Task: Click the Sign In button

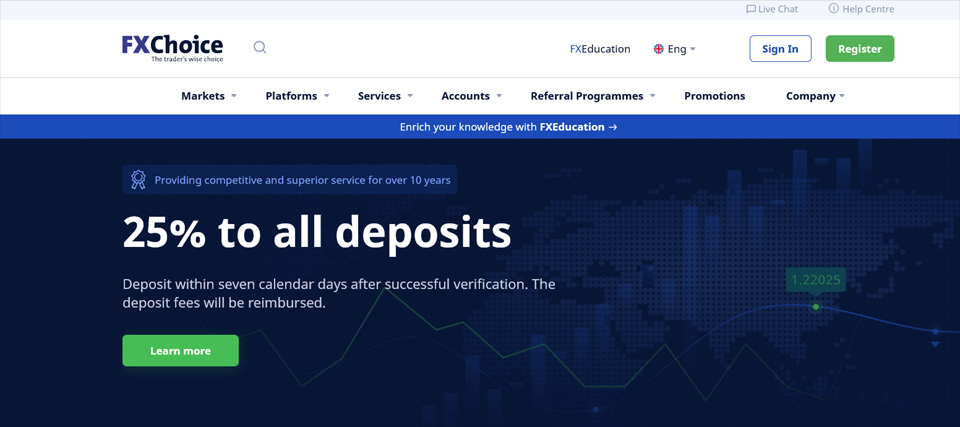Action: (780, 48)
